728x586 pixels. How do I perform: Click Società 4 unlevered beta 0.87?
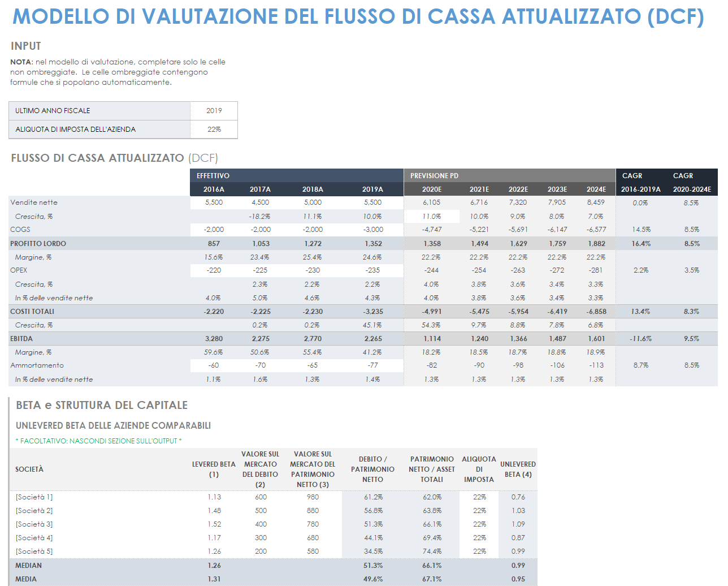tap(518, 538)
